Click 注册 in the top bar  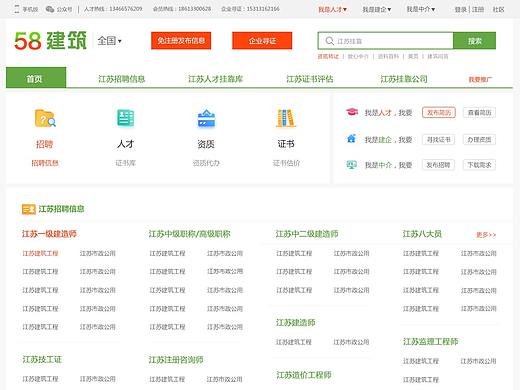(x=478, y=9)
